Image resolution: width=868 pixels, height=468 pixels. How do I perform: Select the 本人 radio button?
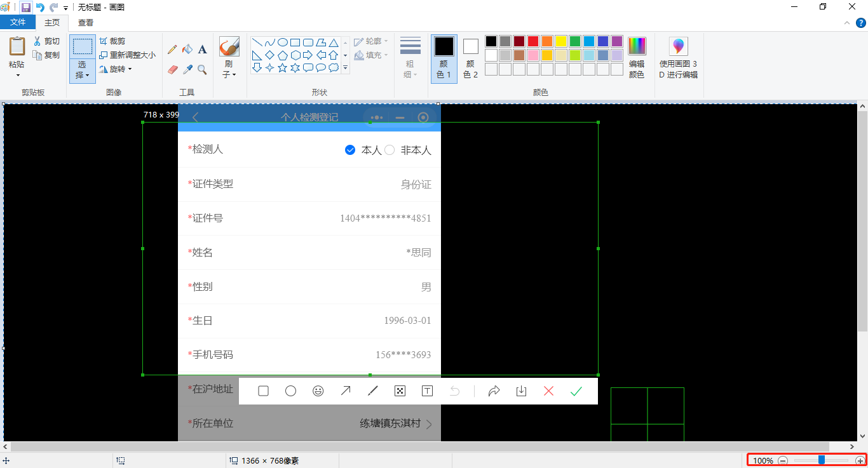click(x=350, y=150)
